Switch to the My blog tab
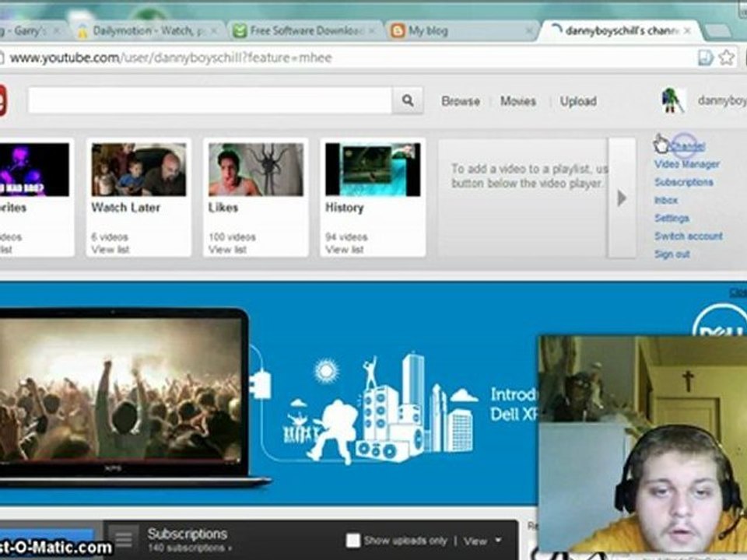The image size is (747, 560). (460, 31)
